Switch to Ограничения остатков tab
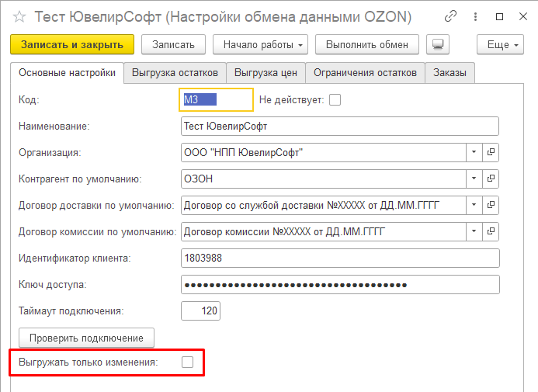This screenshot has height=392, width=538. [365, 73]
